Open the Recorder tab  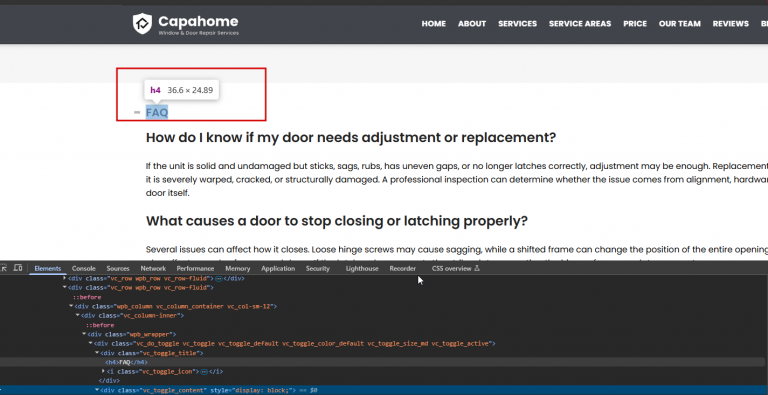point(403,269)
